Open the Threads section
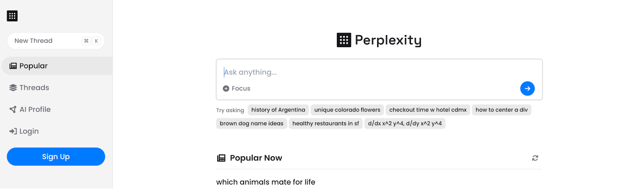The image size is (644, 189). tap(34, 88)
